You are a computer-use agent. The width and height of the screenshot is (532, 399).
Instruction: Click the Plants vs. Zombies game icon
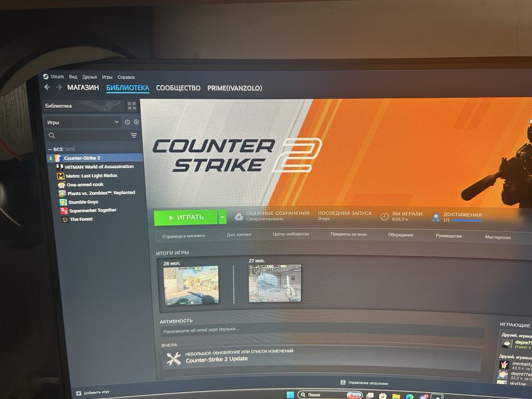pos(62,193)
